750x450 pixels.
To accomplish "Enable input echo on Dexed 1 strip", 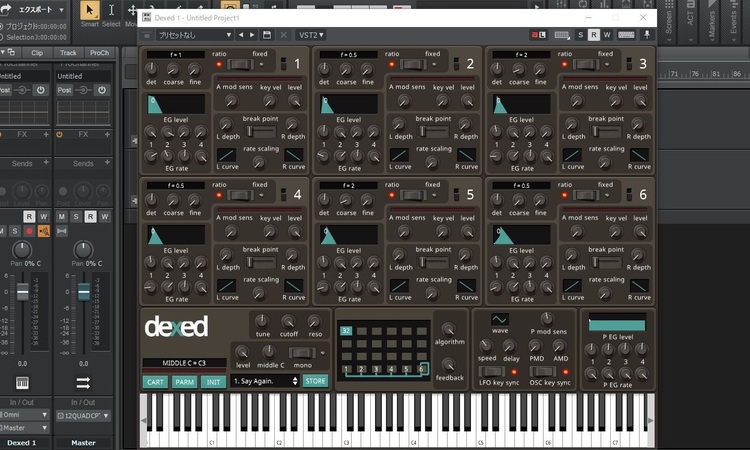I will coord(44,231).
